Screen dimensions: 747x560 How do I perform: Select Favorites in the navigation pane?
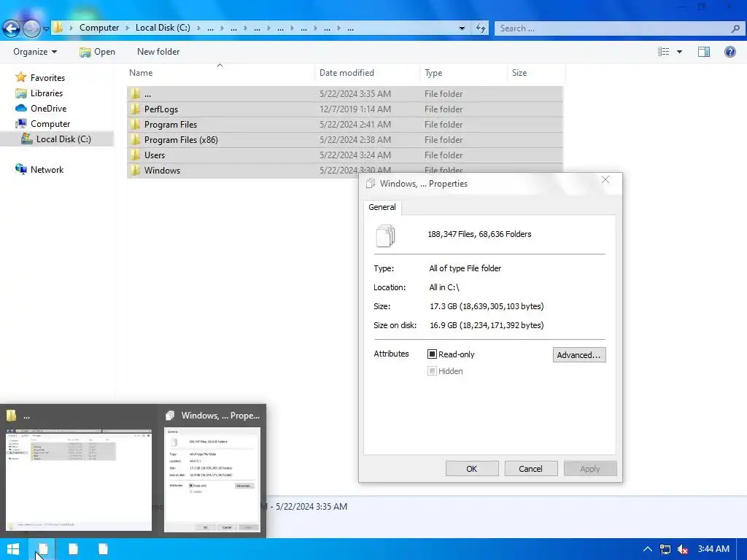(x=47, y=77)
